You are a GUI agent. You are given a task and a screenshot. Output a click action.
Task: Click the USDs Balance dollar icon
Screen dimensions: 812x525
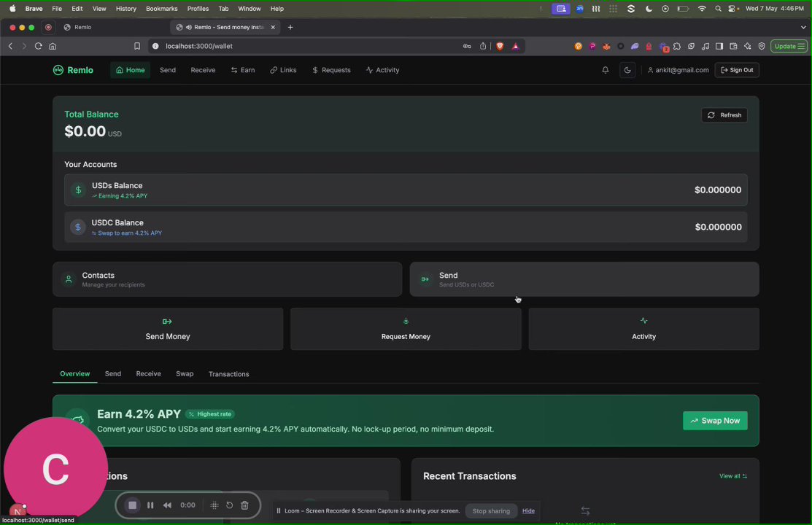click(x=78, y=190)
